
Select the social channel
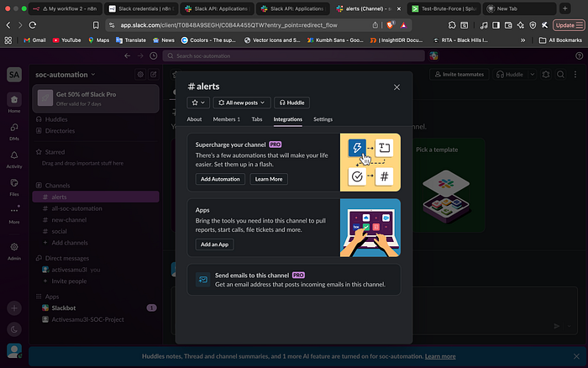pos(96,231)
